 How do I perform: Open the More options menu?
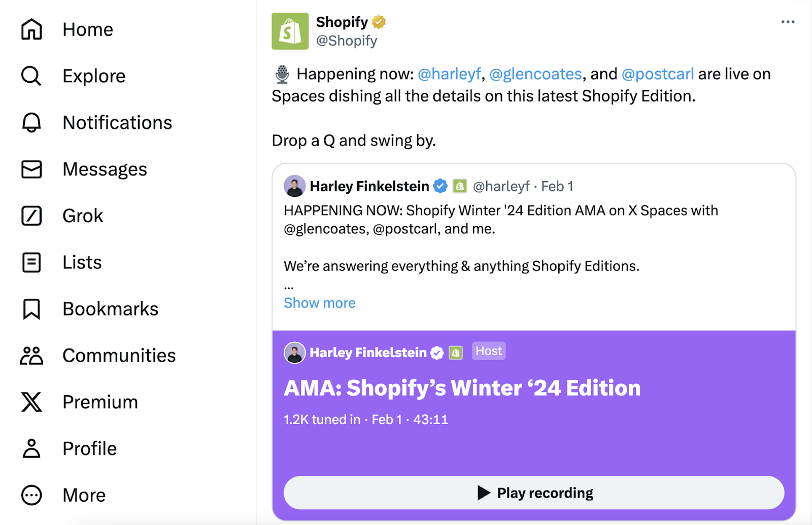click(83, 495)
